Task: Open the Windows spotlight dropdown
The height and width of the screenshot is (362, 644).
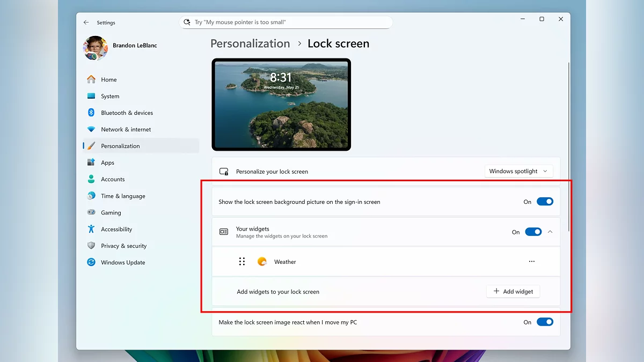Action: point(518,171)
